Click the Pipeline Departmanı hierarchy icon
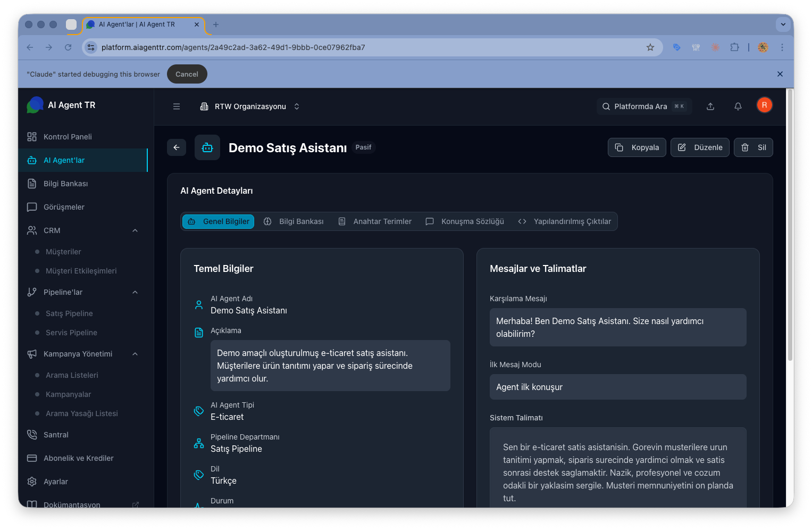The image size is (812, 530). [199, 443]
